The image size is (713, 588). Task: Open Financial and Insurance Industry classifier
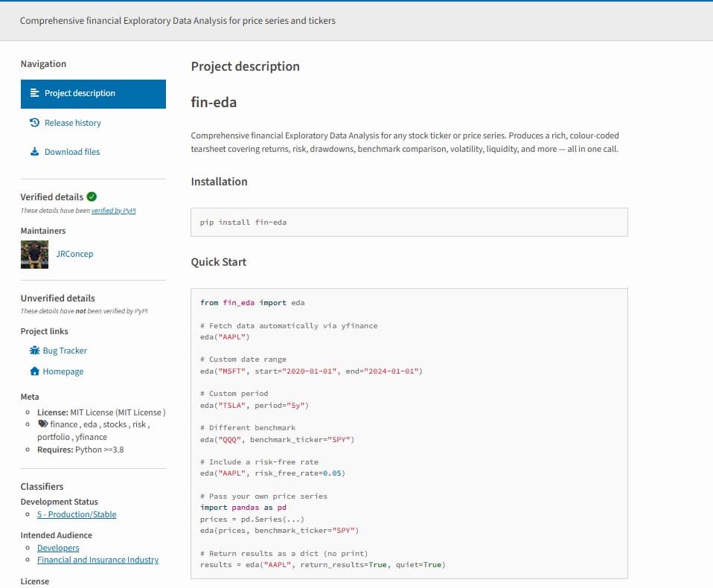point(97,560)
